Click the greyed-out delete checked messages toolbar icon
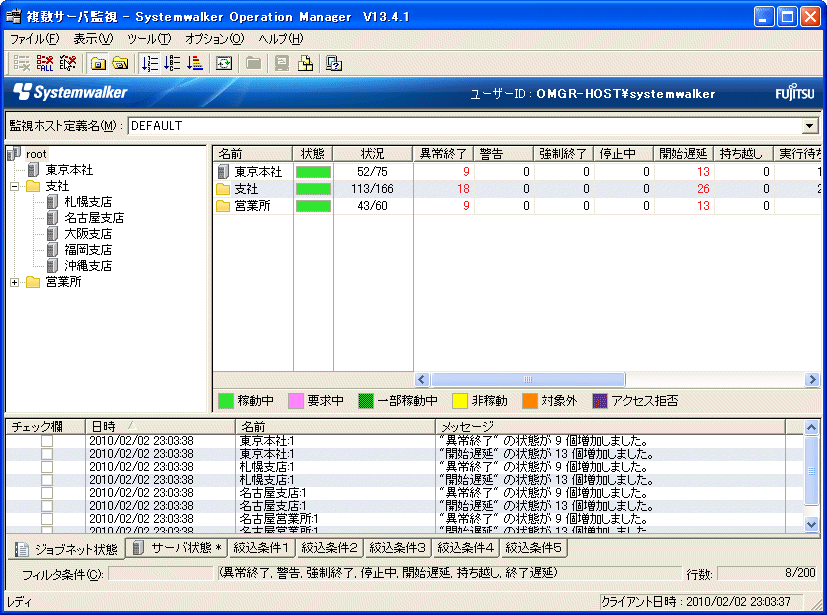Screen dimensions: 827x615 click(22, 63)
